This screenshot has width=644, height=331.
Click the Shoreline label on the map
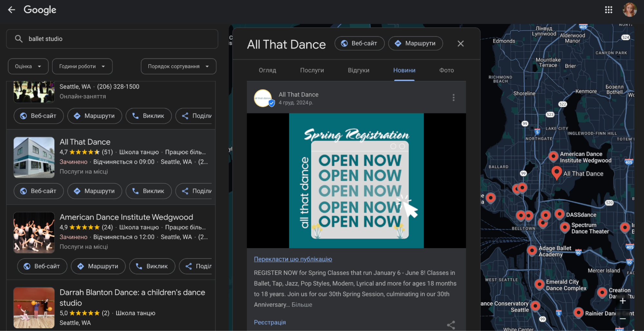(x=524, y=94)
